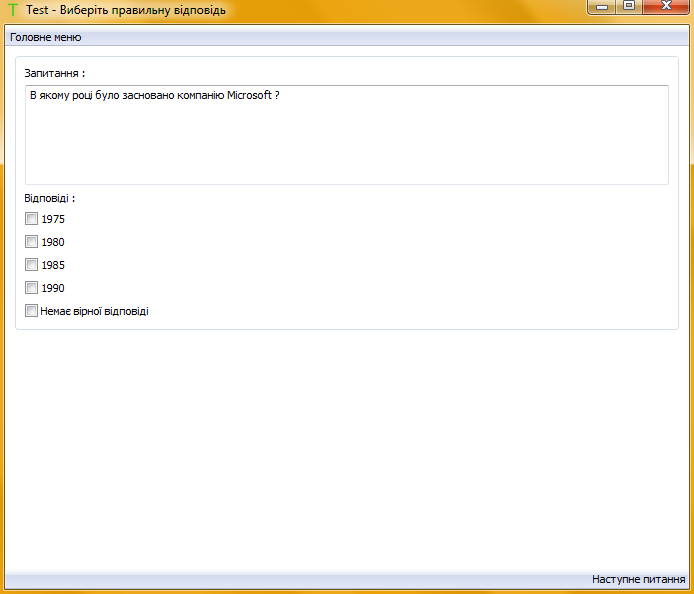Click the green T application icon

click(13, 10)
